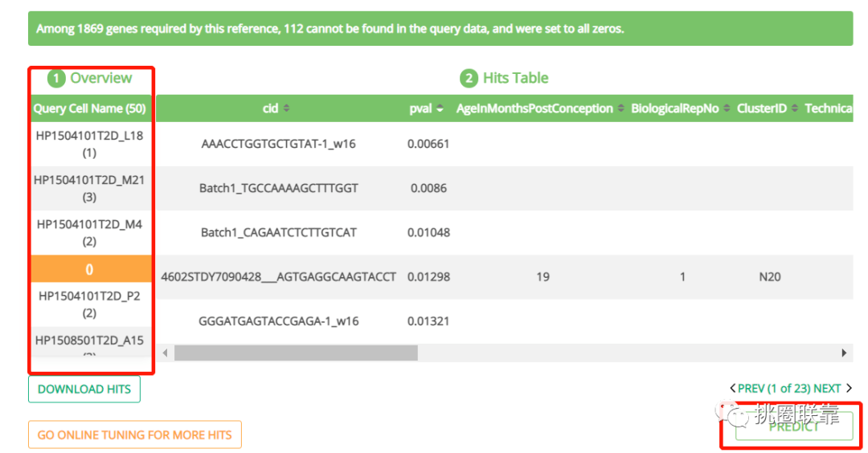
Task: Click the horizontal scrollbar thumb in hits table
Action: click(296, 353)
